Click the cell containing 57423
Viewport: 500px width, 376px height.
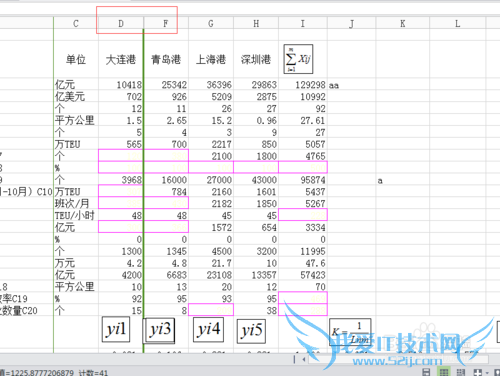pyautogui.click(x=303, y=275)
